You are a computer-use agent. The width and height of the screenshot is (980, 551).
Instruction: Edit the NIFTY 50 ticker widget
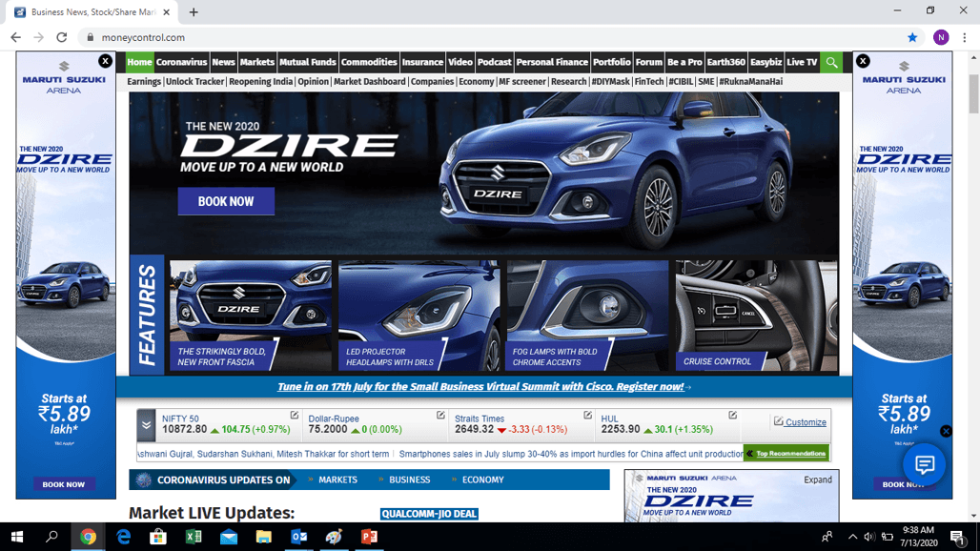pyautogui.click(x=295, y=415)
